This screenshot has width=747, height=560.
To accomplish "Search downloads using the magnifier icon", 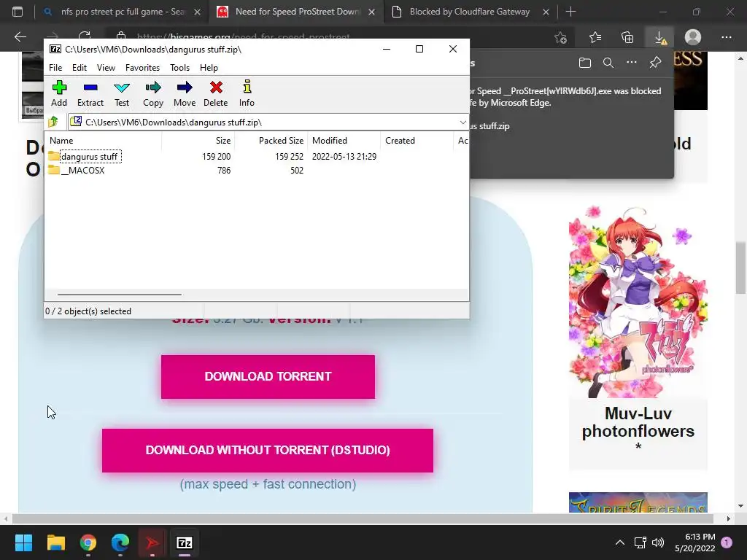I will 608,63.
